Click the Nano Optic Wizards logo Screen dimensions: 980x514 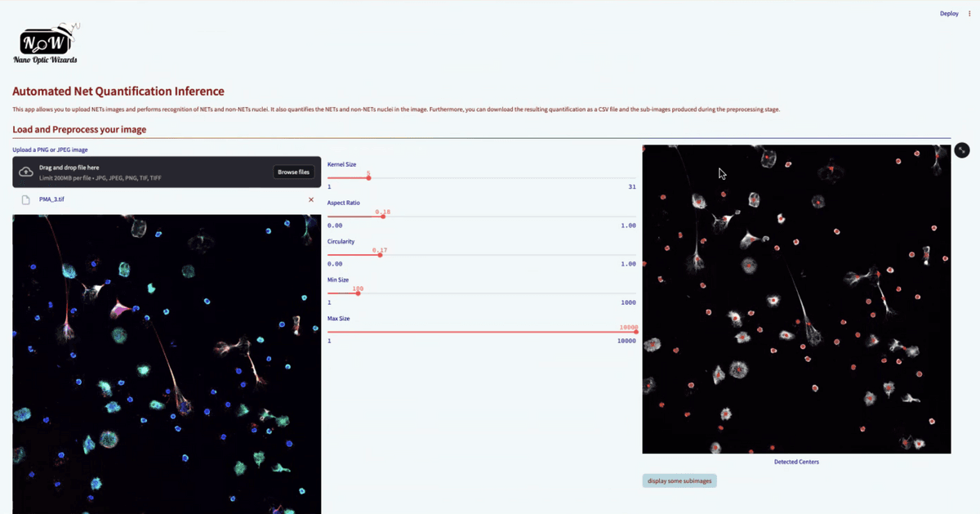[x=45, y=41]
